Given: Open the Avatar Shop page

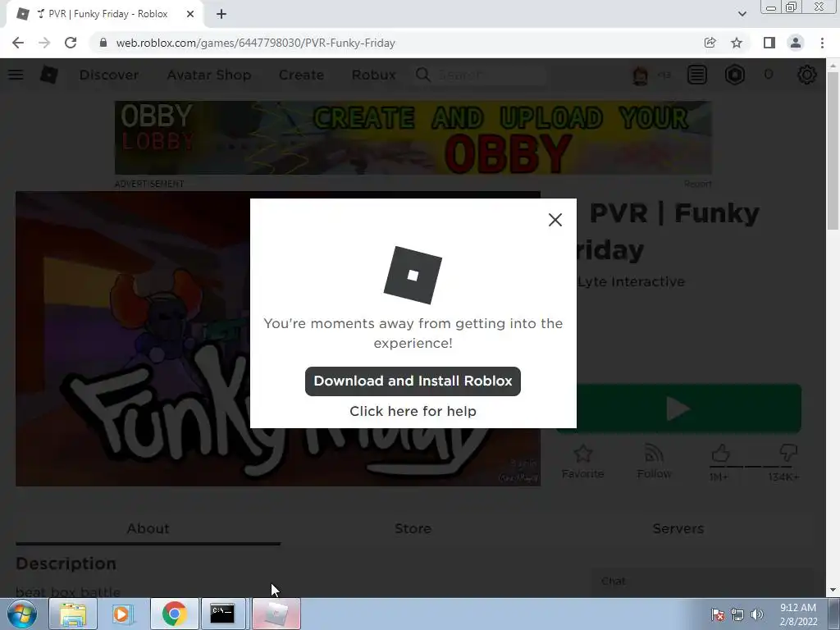Looking at the screenshot, I should coord(209,75).
